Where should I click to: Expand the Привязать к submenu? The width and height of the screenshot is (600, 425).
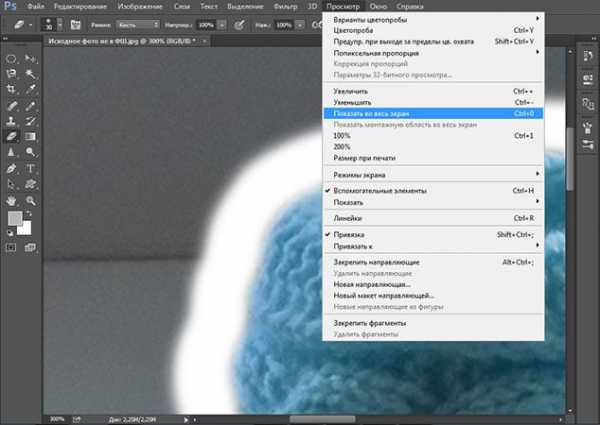(x=433, y=246)
